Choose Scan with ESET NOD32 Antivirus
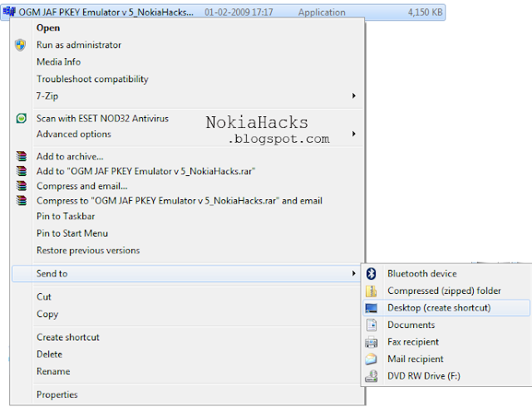The image size is (532, 411). [187, 118]
